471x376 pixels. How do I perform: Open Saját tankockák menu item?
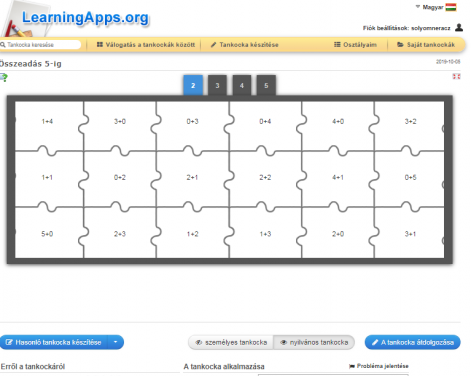point(426,45)
